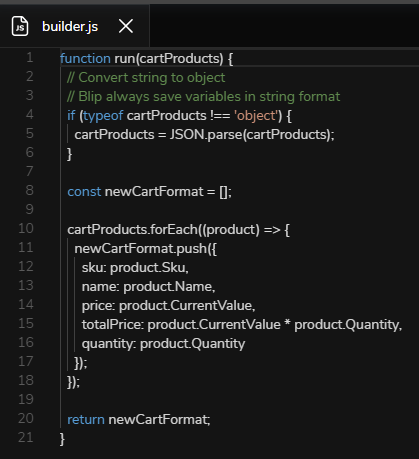The image size is (419, 459).
Task: Close the builder.js tab
Action: tap(126, 26)
